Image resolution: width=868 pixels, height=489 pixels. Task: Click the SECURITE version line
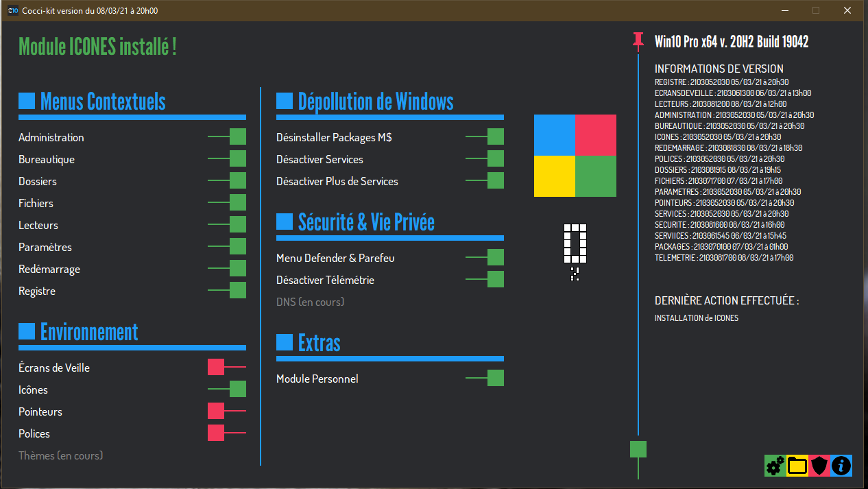(x=720, y=225)
